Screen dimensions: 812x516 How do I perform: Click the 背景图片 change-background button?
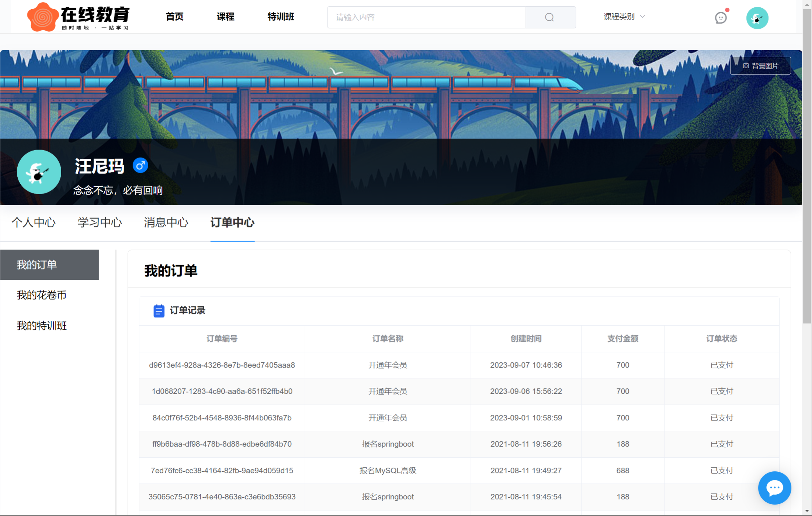click(x=760, y=66)
